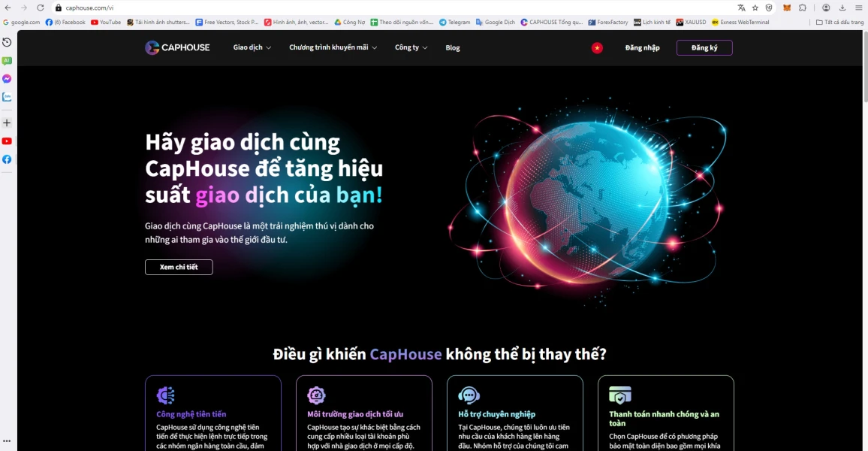Click the AI chat sidebar icon

7,61
